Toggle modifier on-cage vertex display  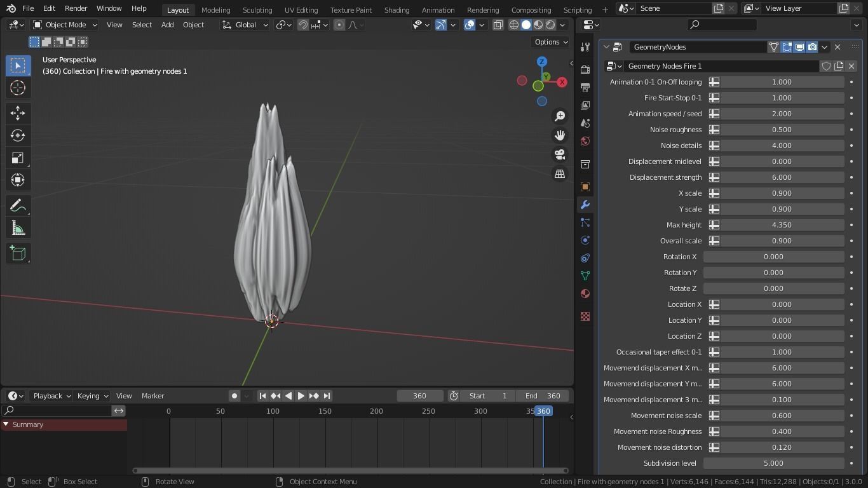[x=774, y=47]
